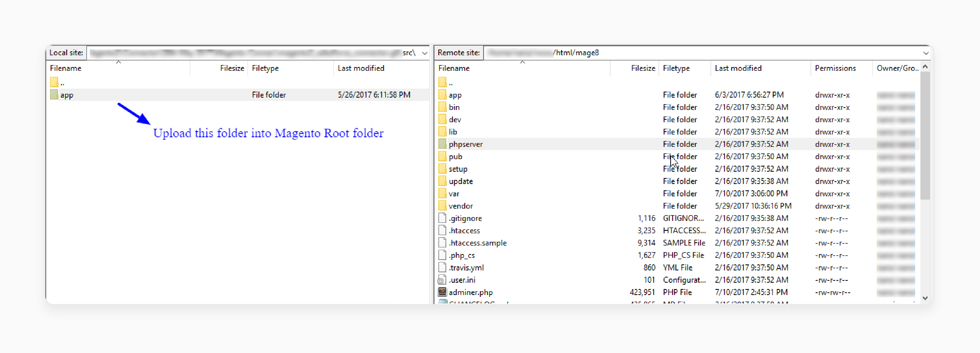The image size is (980, 353).
Task: Sort local files by Last modified header
Action: [361, 68]
